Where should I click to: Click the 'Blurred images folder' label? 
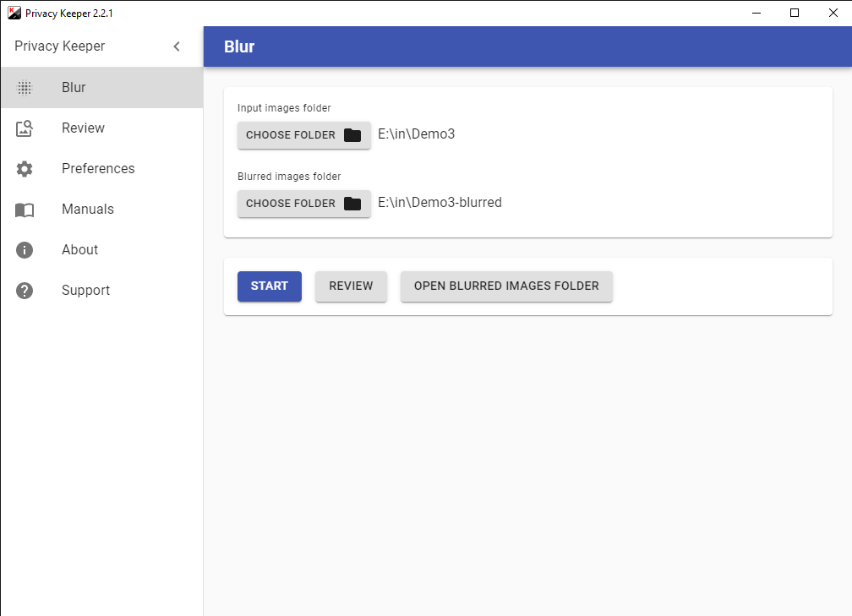(289, 177)
